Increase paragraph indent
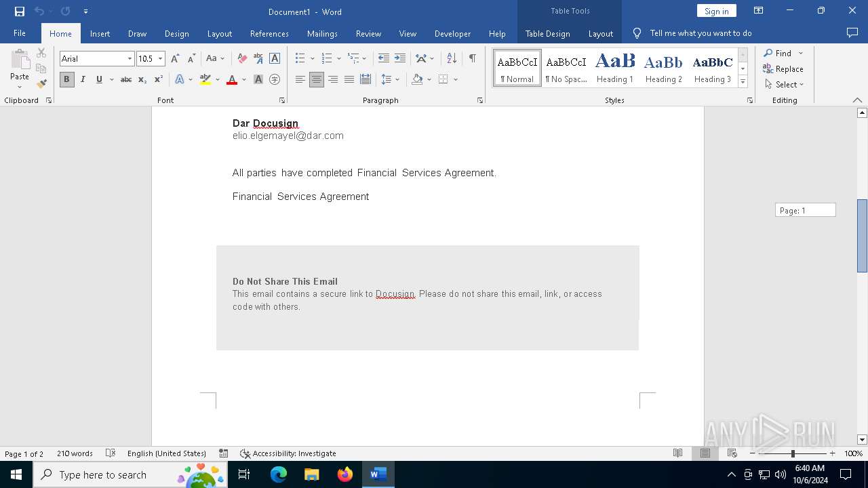868x488 pixels. click(x=400, y=59)
